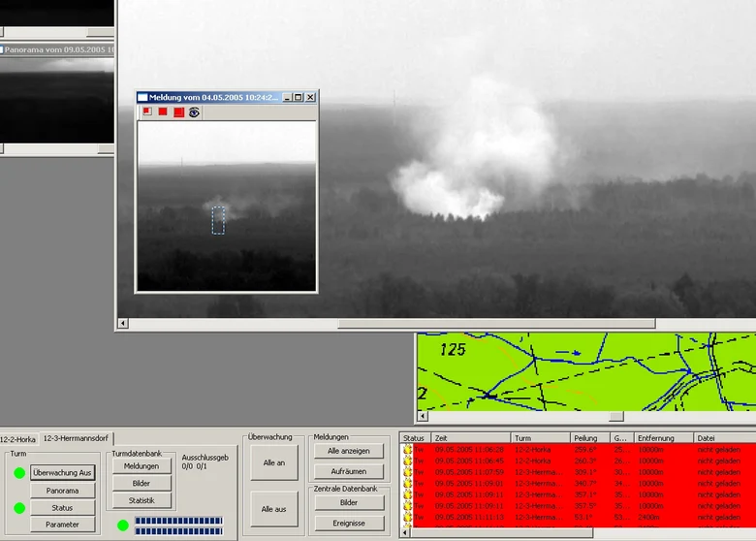This screenshot has width=756, height=541.
Task: Open Meldungen in Turmdatenbank
Action: pos(142,466)
